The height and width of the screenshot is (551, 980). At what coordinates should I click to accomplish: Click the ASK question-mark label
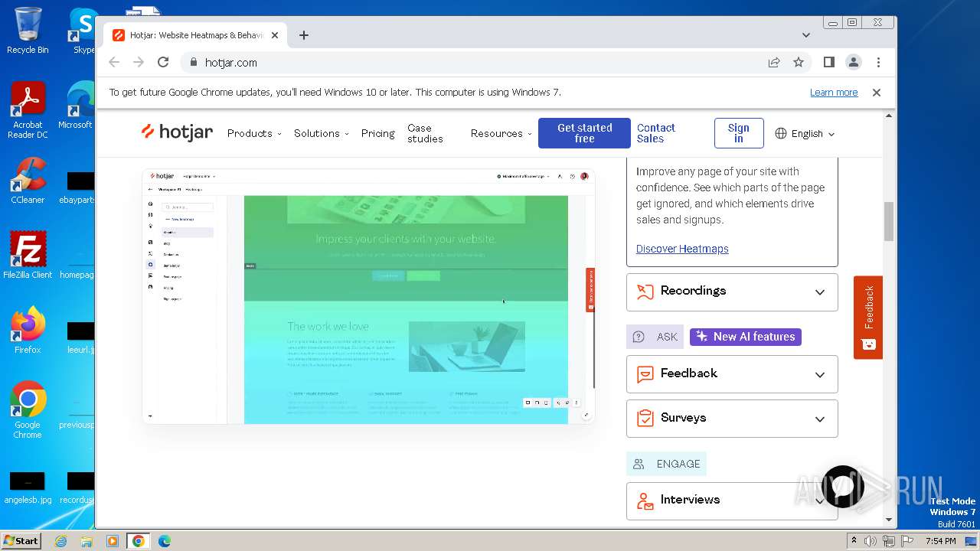tap(655, 337)
